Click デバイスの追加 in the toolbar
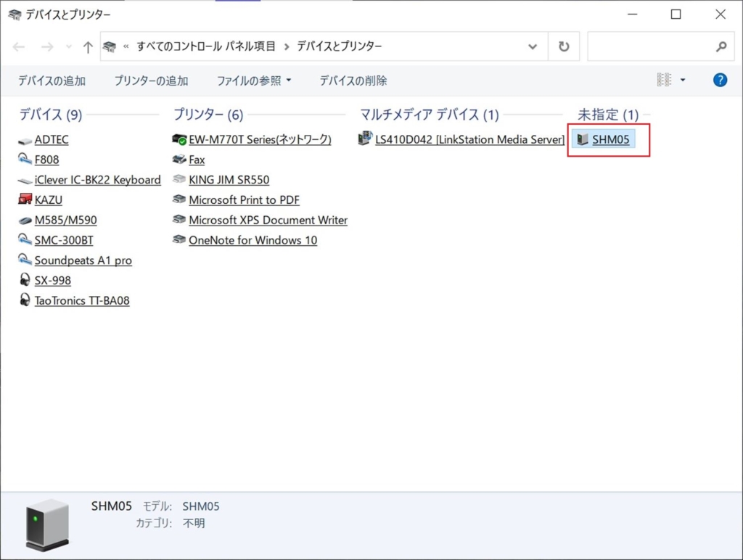Image resolution: width=743 pixels, height=560 pixels. tap(52, 81)
